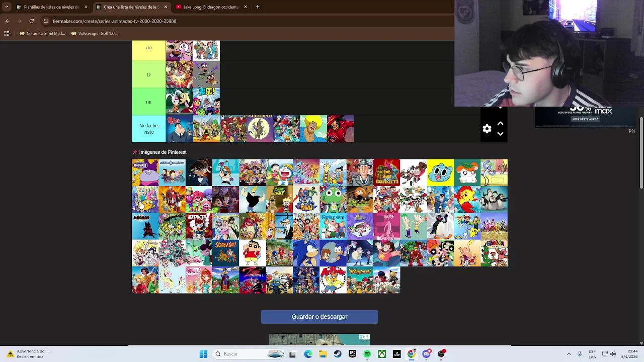The image size is (644, 362).
Task: Open Volkswagen Golf 1.6... bookmark
Action: click(x=94, y=34)
